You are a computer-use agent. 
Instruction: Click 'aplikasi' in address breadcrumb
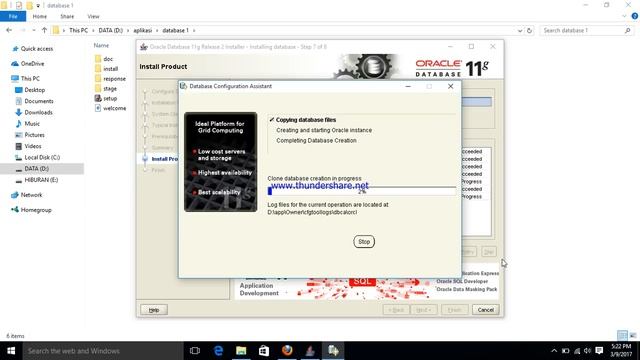(142, 30)
